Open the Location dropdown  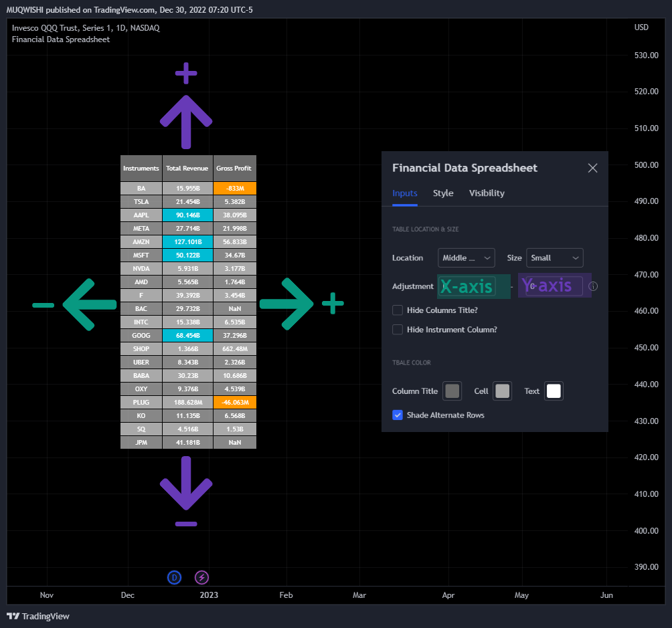[x=467, y=258]
